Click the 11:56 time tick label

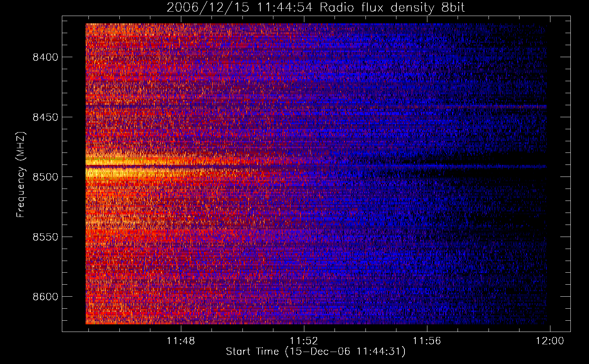click(x=427, y=341)
